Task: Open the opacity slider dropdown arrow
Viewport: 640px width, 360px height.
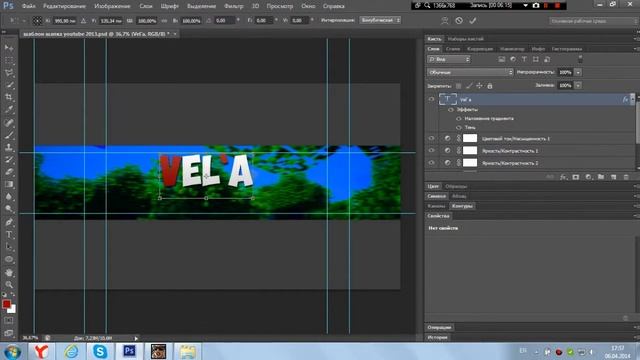Action: tap(578, 72)
